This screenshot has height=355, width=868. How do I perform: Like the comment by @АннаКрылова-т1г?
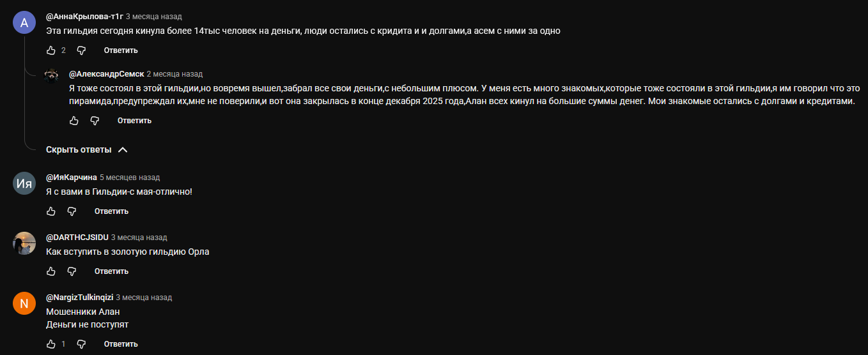point(52,50)
